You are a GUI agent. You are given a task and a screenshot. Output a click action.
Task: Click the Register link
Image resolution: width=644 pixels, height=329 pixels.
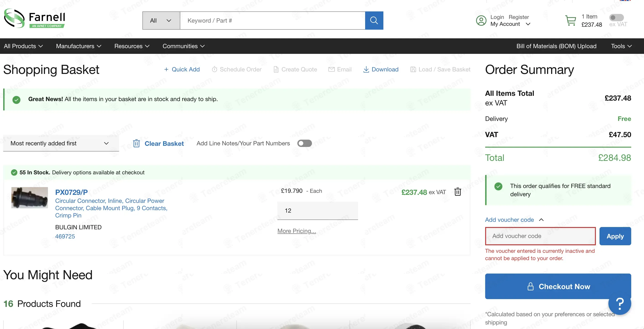pos(519,17)
